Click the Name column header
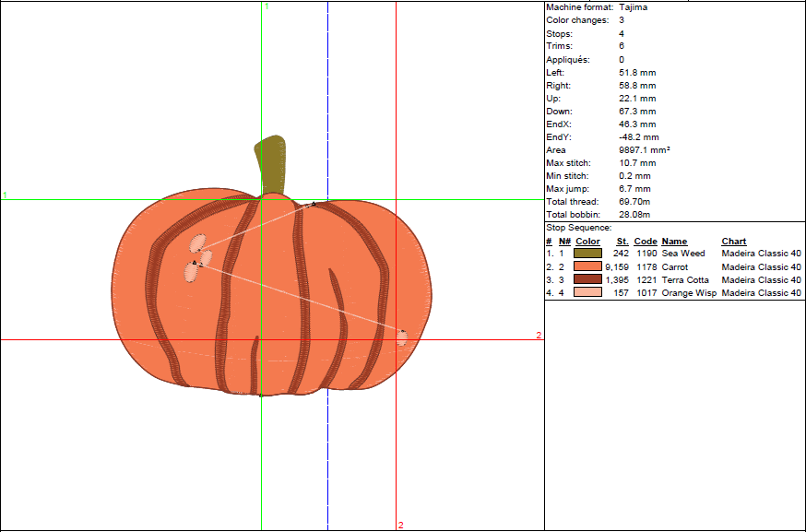This screenshot has height=532, width=806. (x=674, y=242)
